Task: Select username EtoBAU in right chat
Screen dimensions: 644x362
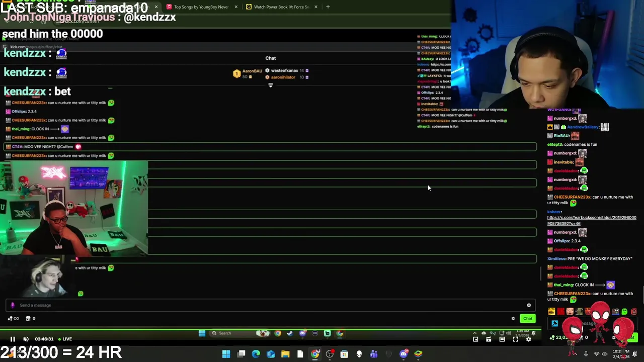Action: pos(561,136)
